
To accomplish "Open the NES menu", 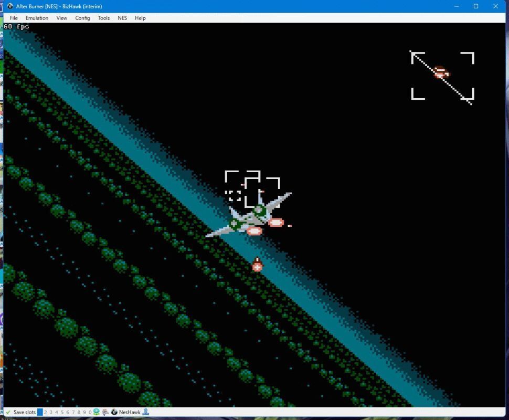I will pos(122,18).
